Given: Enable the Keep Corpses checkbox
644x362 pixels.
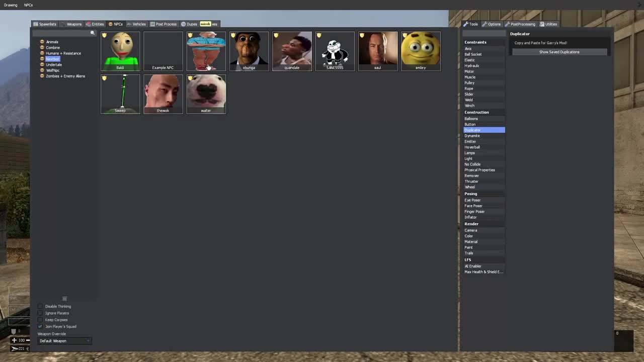Looking at the screenshot, I should pyautogui.click(x=40, y=320).
